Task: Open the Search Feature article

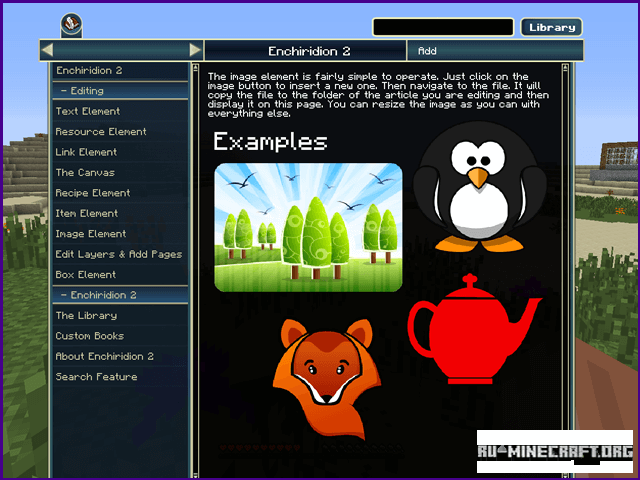Action: pyautogui.click(x=120, y=377)
